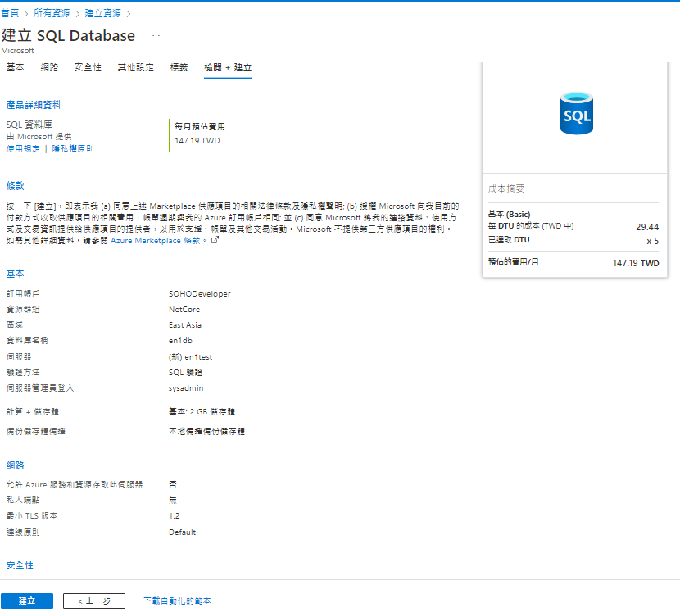Select the 檢閱 + 建立 tab
This screenshot has height=616, width=680.
pos(228,68)
